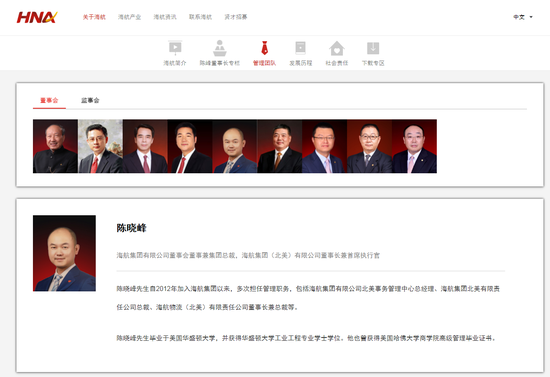Select the second portrait with gray background
Screen dimensions: 550x377
tap(100, 146)
